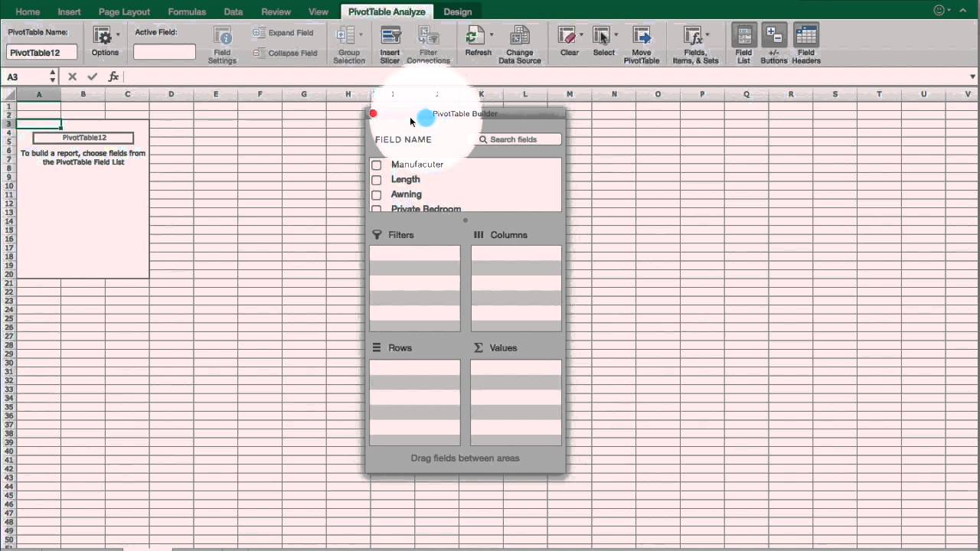Viewport: 980px width, 551px height.
Task: Change Data Source
Action: tap(519, 44)
